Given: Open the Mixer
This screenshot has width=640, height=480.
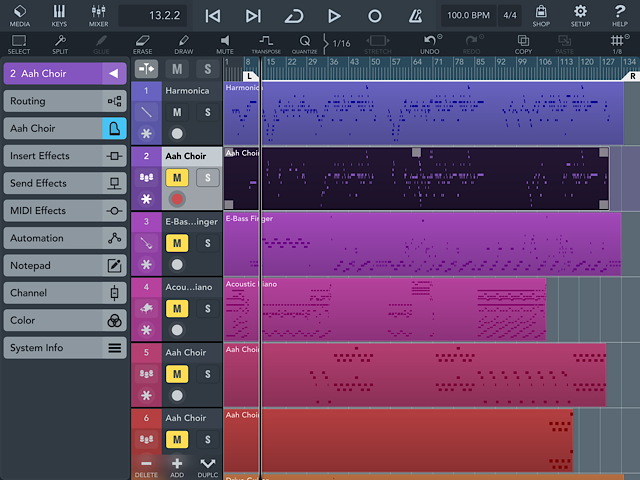Looking at the screenshot, I should pos(98,16).
